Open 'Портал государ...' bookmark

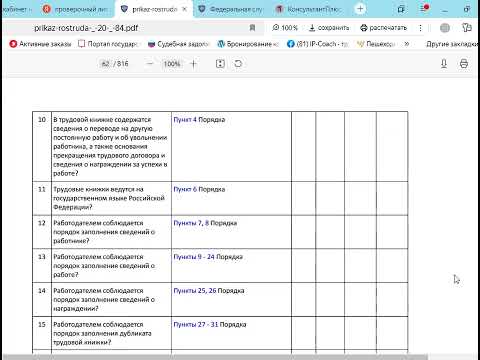click(x=109, y=44)
